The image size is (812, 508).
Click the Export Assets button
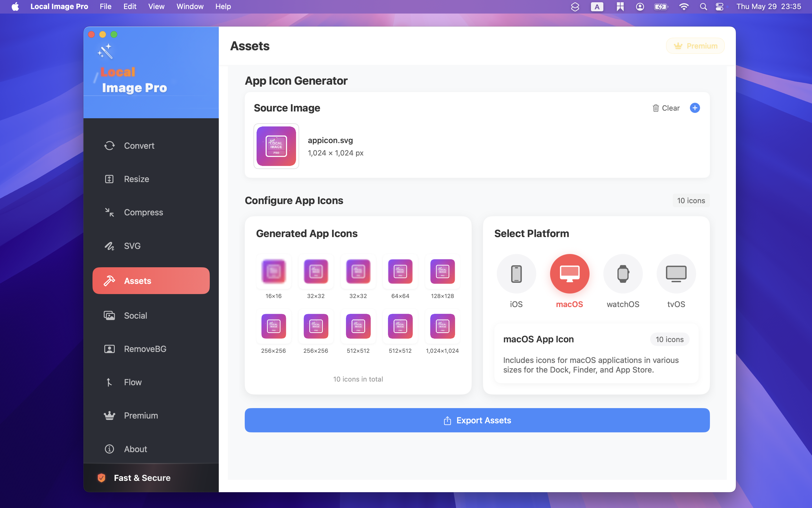coord(477,420)
